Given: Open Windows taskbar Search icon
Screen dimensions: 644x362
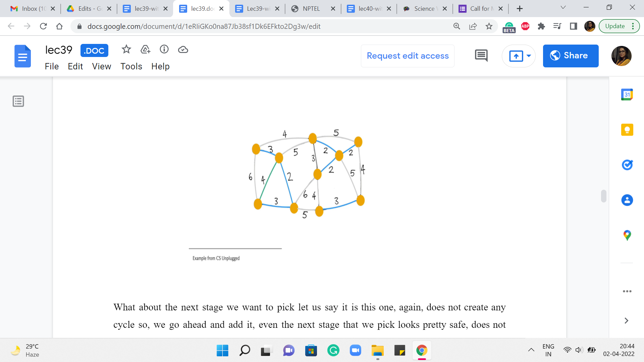Looking at the screenshot, I should pyautogui.click(x=245, y=351).
